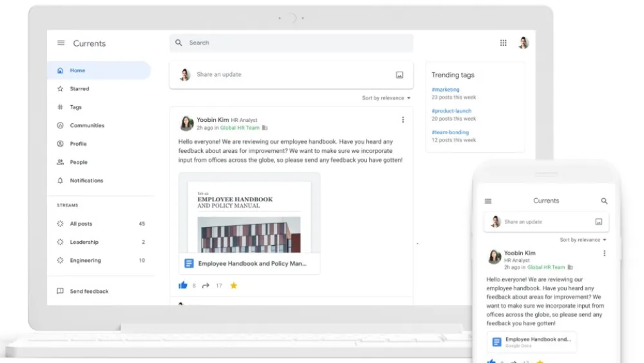Click Yoobin Kim's avatar on the desktop post

pos(186,123)
